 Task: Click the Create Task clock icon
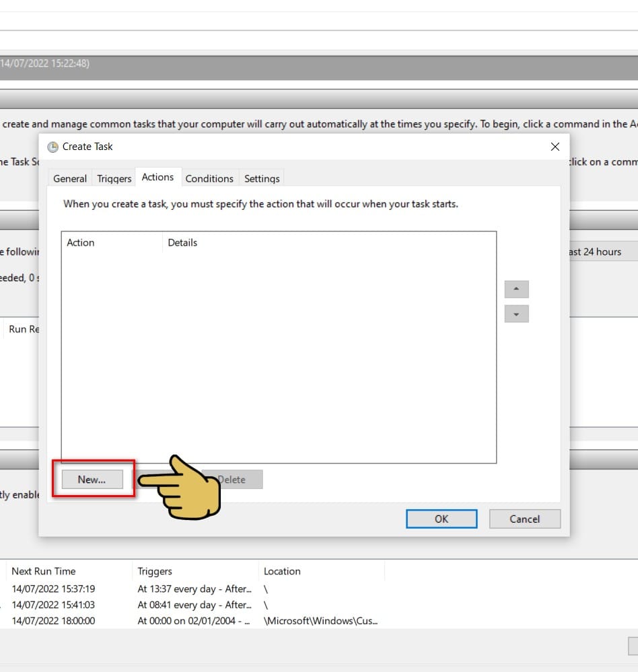(x=52, y=147)
